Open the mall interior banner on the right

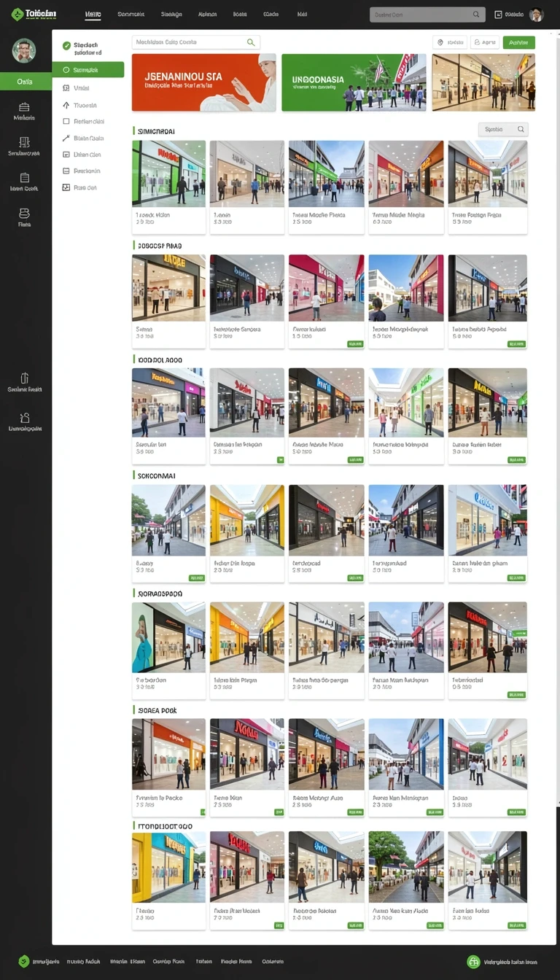tap(483, 82)
